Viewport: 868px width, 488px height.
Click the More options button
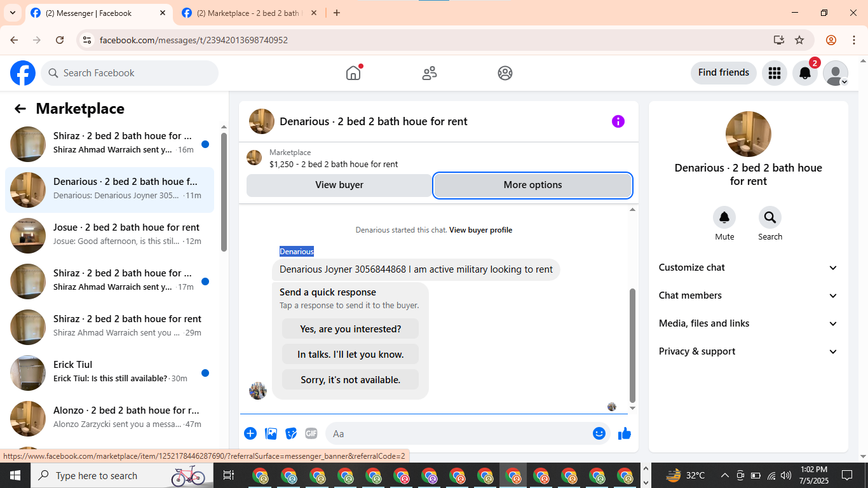click(x=532, y=185)
